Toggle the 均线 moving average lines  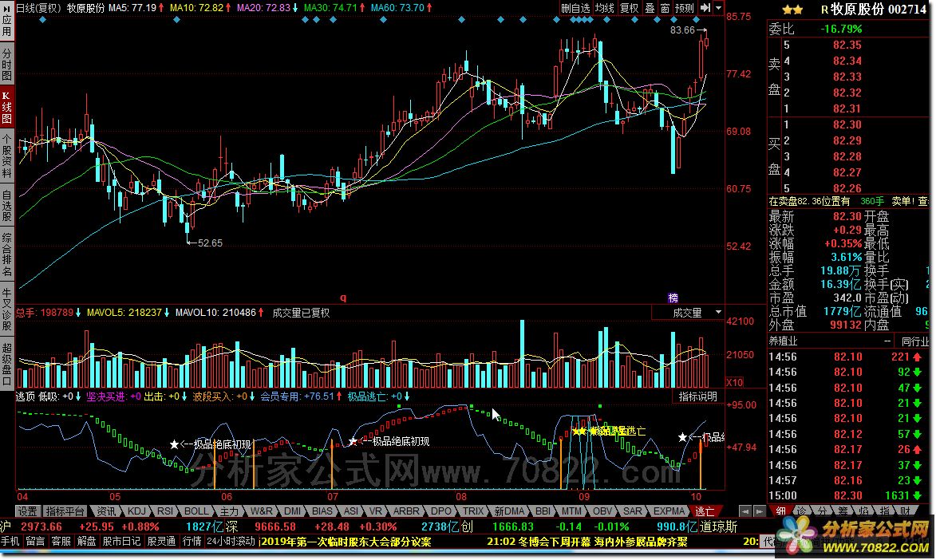(605, 8)
